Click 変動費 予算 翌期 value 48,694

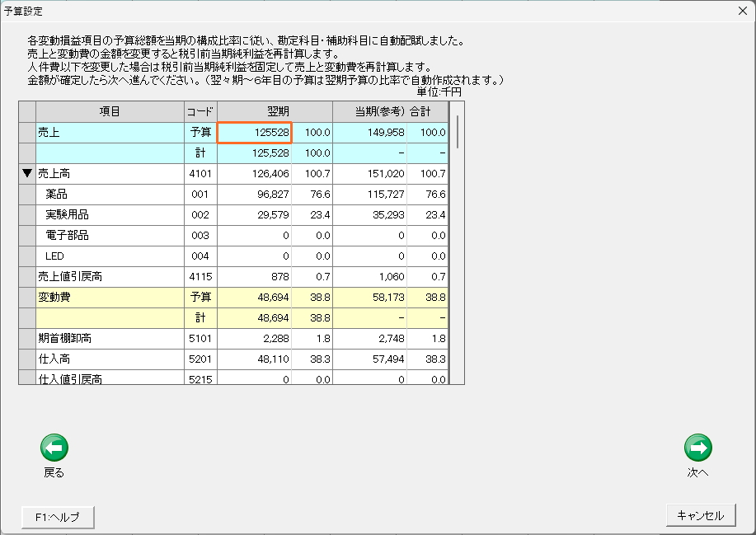pyautogui.click(x=255, y=298)
